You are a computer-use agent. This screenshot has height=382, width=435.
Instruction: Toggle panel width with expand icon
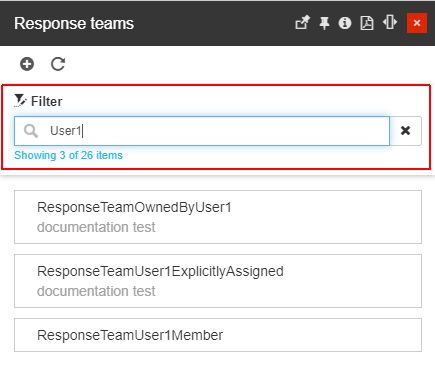click(x=389, y=23)
